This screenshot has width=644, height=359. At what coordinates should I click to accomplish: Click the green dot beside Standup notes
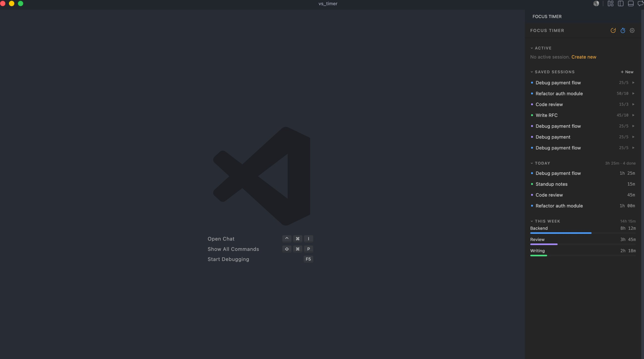[x=532, y=184]
